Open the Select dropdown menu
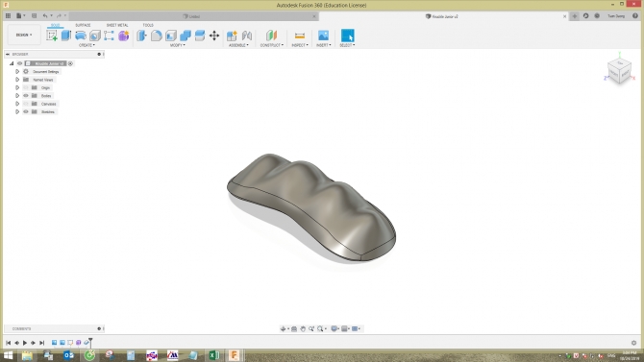The image size is (644, 362). coord(347,45)
